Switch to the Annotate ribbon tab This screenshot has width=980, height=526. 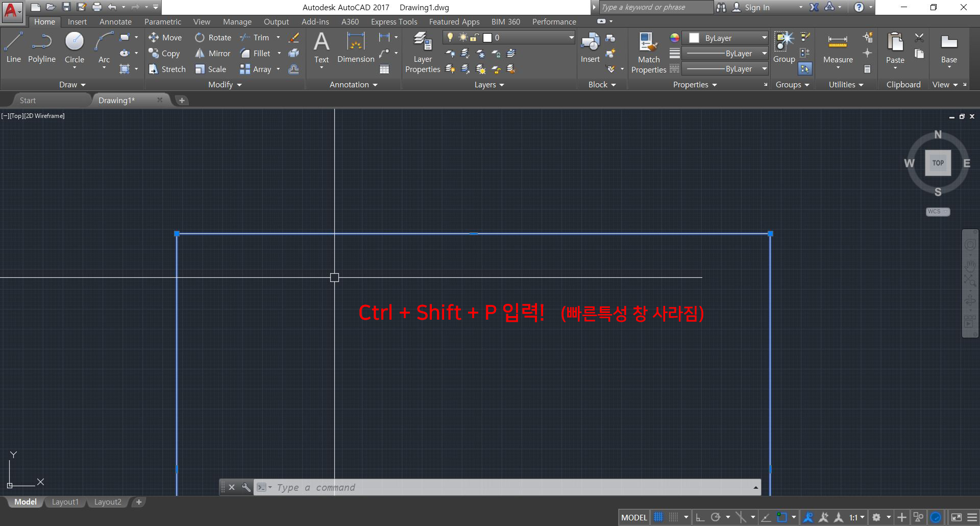(115, 21)
